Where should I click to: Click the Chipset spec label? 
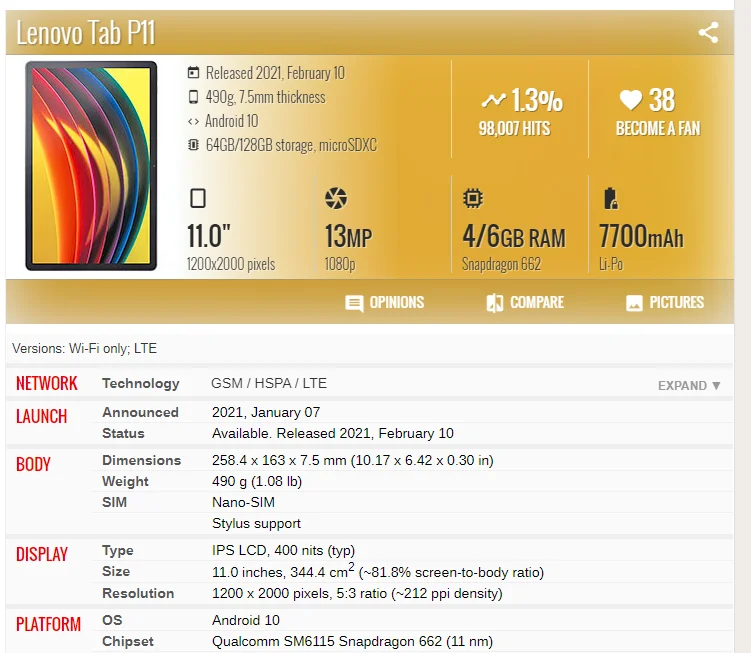128,641
